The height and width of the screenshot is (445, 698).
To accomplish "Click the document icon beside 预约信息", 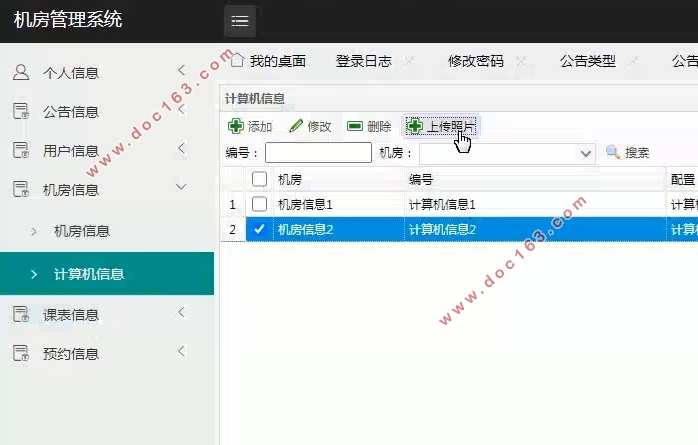I will click(21, 353).
